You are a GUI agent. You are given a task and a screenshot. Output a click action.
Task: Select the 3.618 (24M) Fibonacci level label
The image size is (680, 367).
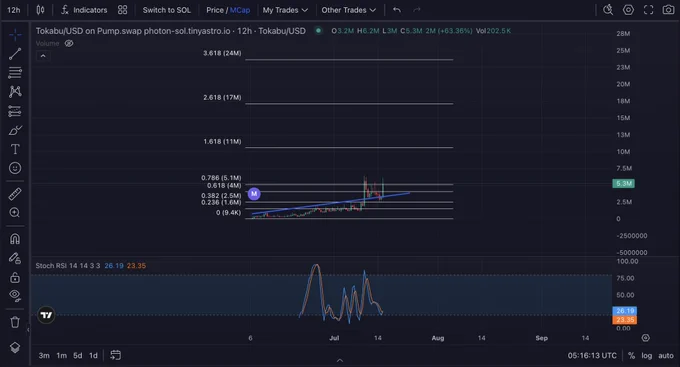222,53
